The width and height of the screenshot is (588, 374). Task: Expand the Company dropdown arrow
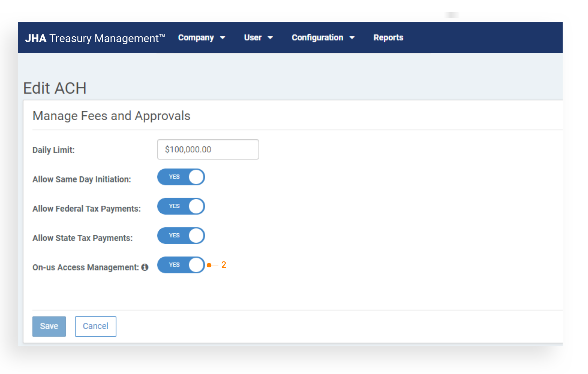223,38
